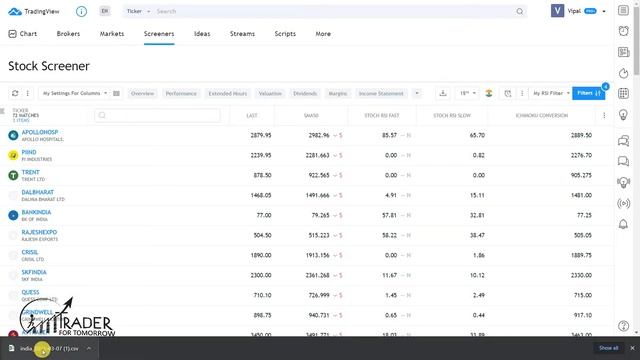The width and height of the screenshot is (640, 360).
Task: Select the Income Statement column set
Action: point(381,93)
